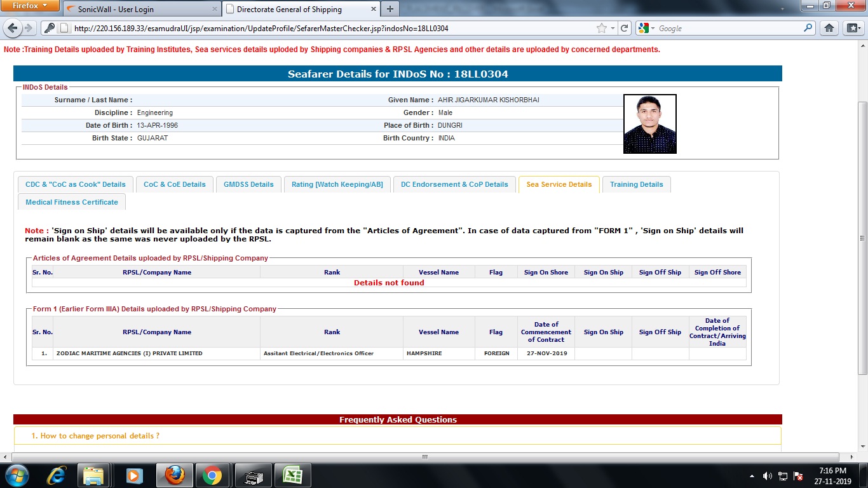Click the key icon beside the address bar
The image size is (868, 488).
[x=49, y=29]
